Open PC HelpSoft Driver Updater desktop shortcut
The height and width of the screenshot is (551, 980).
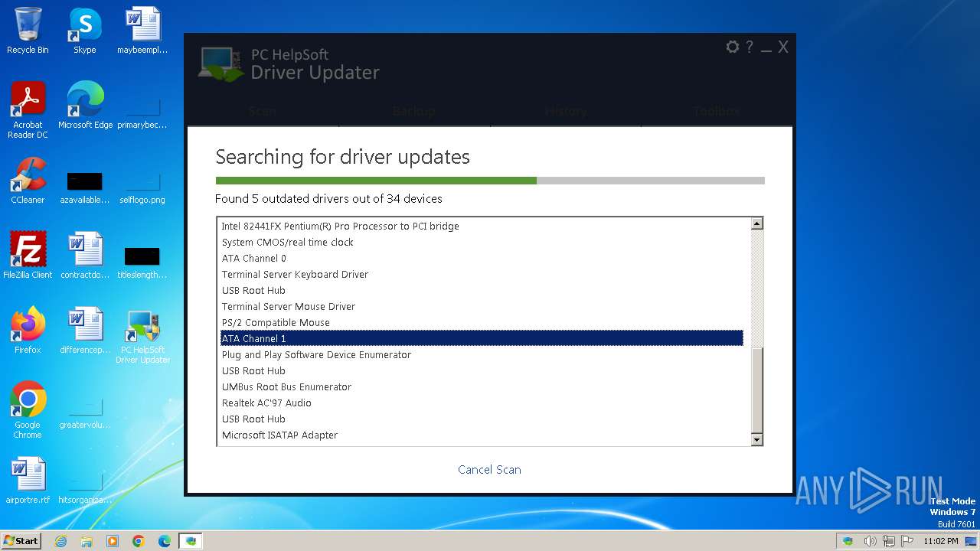coord(142,337)
